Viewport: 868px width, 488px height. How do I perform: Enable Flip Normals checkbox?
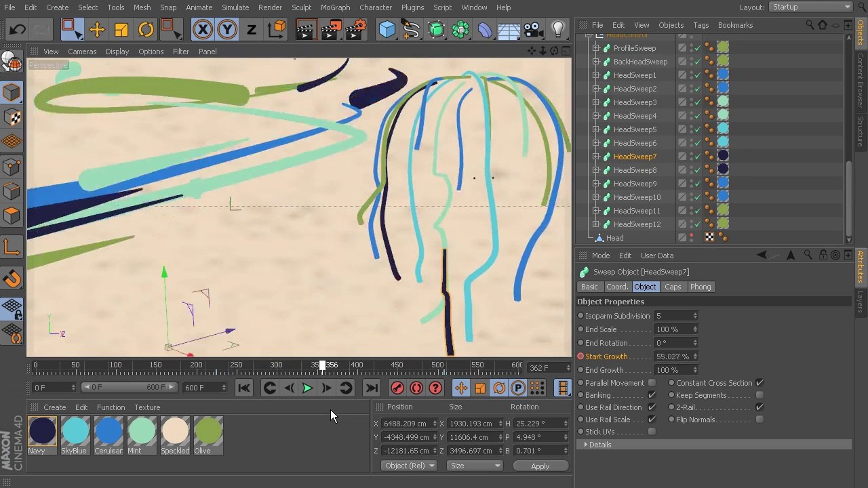(759, 420)
